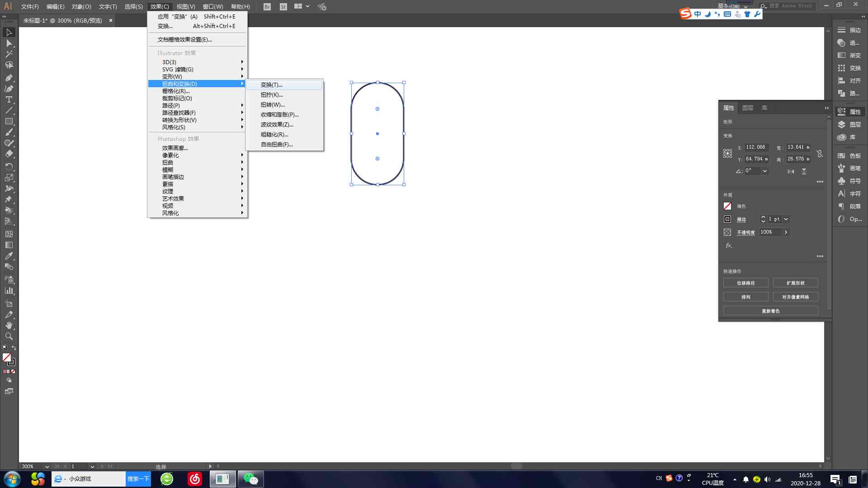
Task: Select the Eraser tool
Action: 9,154
